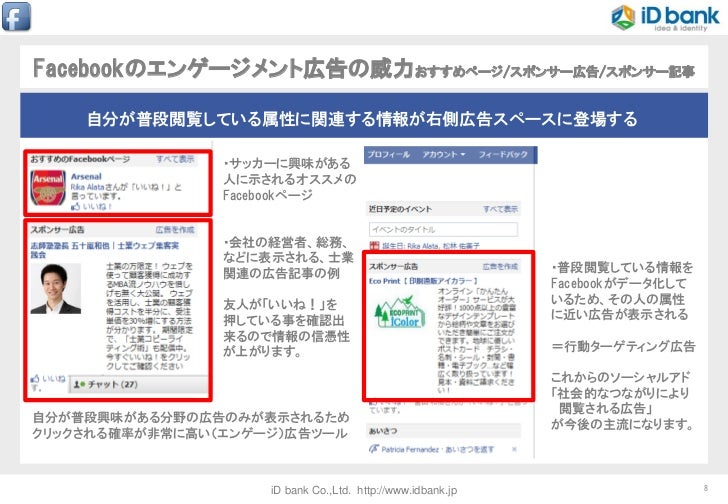This screenshot has width=728, height=504.
Task: Open the Eco Print 印刷通販アイカラー ad headline
Action: (423, 281)
